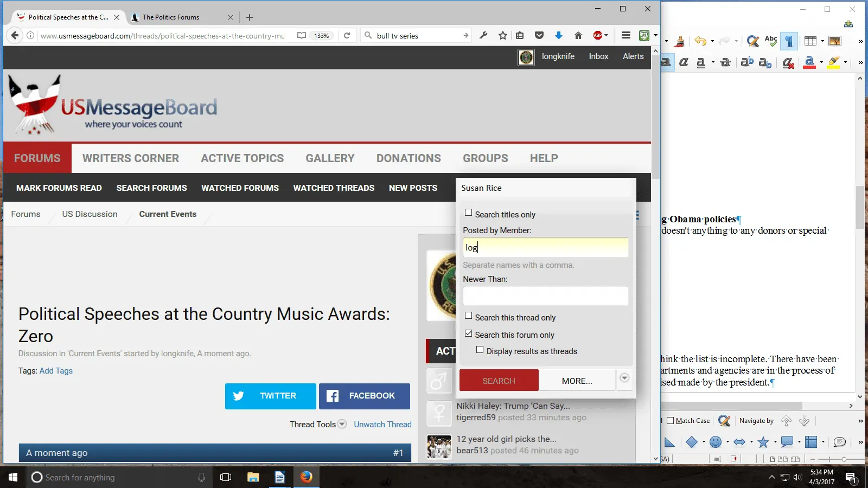Open the Adblock Plus extension icon
The image size is (868, 488).
coord(598,36)
